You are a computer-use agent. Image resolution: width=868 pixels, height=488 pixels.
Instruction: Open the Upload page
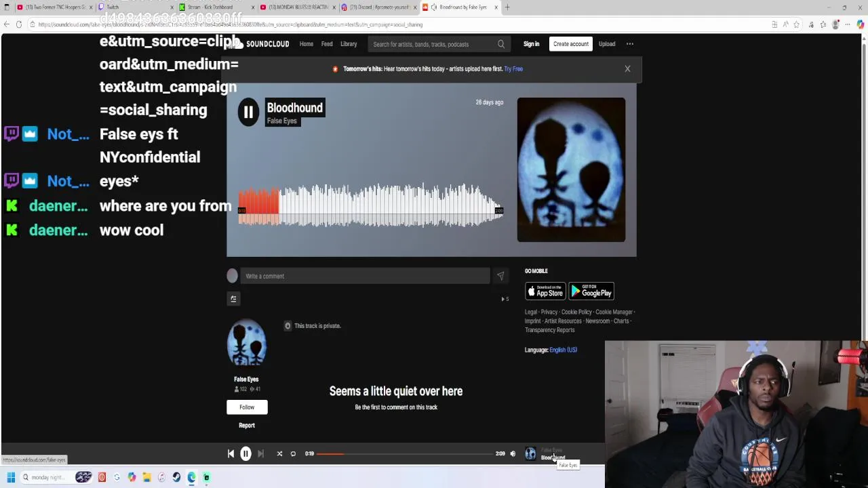(607, 44)
